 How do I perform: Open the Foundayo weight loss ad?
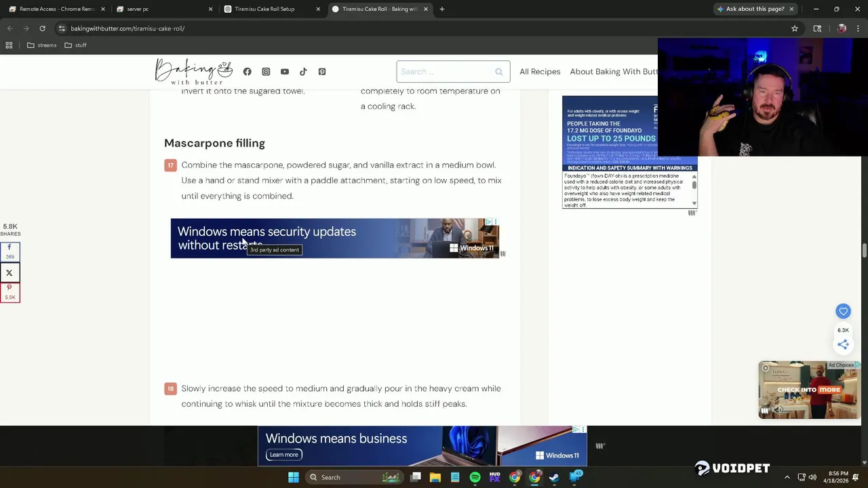(x=629, y=152)
